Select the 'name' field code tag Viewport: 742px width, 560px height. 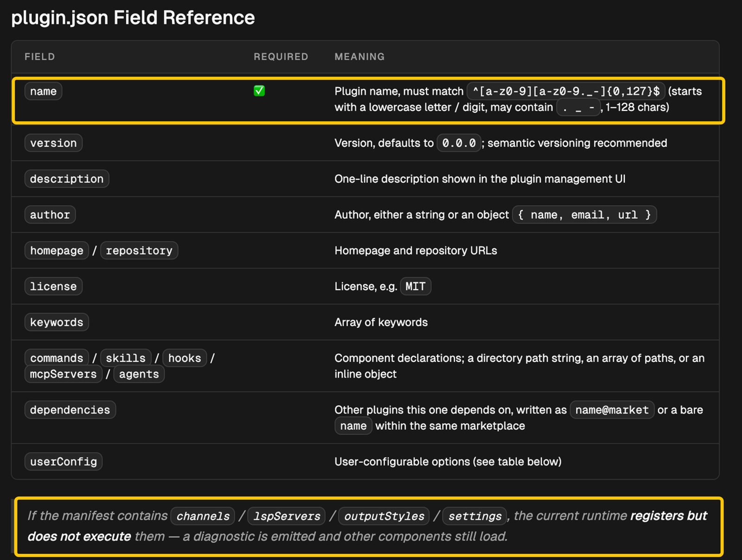point(43,91)
